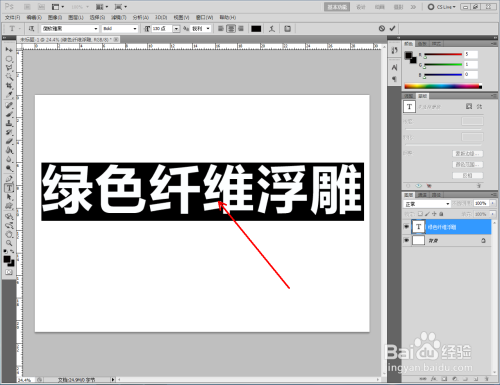Click the color spectrum ramp
This screenshot has height=385, width=500.
[443, 86]
